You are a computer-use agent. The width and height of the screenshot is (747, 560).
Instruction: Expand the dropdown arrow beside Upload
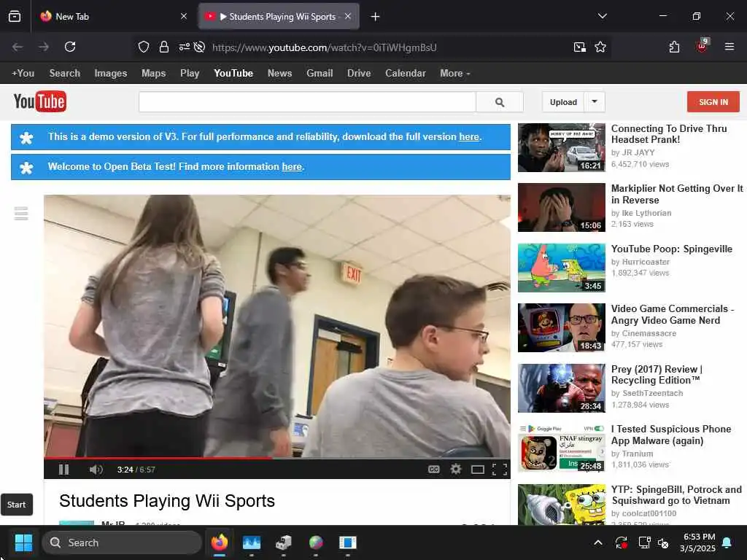point(595,102)
